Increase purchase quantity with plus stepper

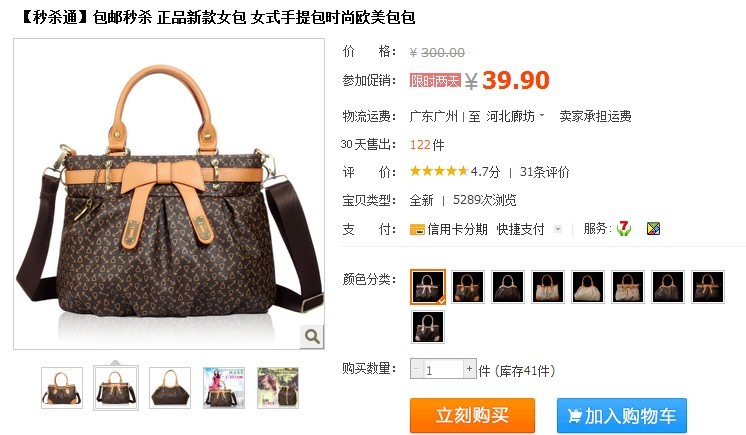[470, 369]
